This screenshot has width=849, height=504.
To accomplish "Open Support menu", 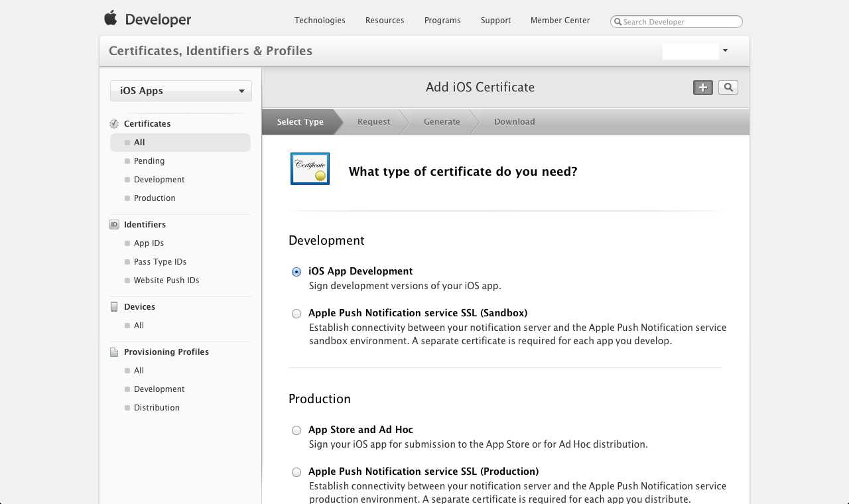I will pyautogui.click(x=495, y=21).
